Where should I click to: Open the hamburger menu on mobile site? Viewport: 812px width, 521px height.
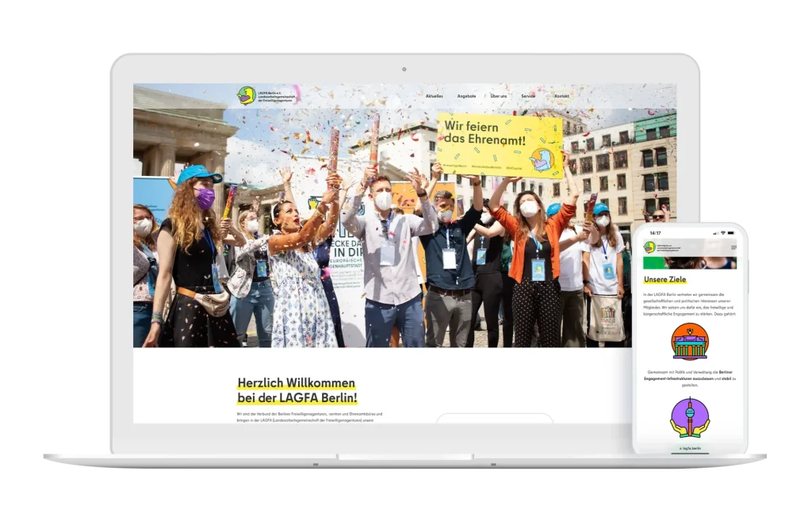733,247
